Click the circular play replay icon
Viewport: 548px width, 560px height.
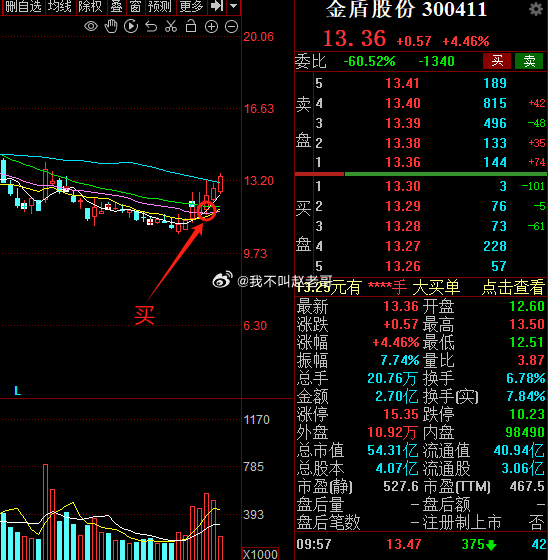tap(131, 26)
